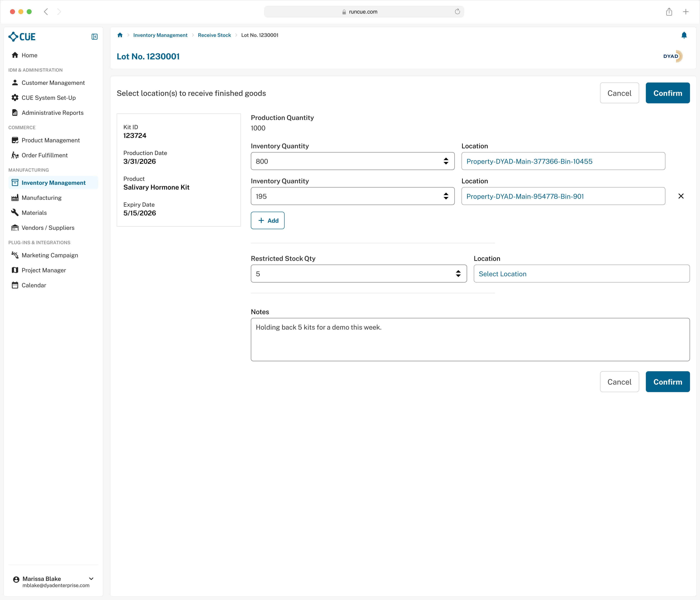Click Kit ID value 123724
Image resolution: width=700 pixels, height=600 pixels.
click(x=135, y=135)
